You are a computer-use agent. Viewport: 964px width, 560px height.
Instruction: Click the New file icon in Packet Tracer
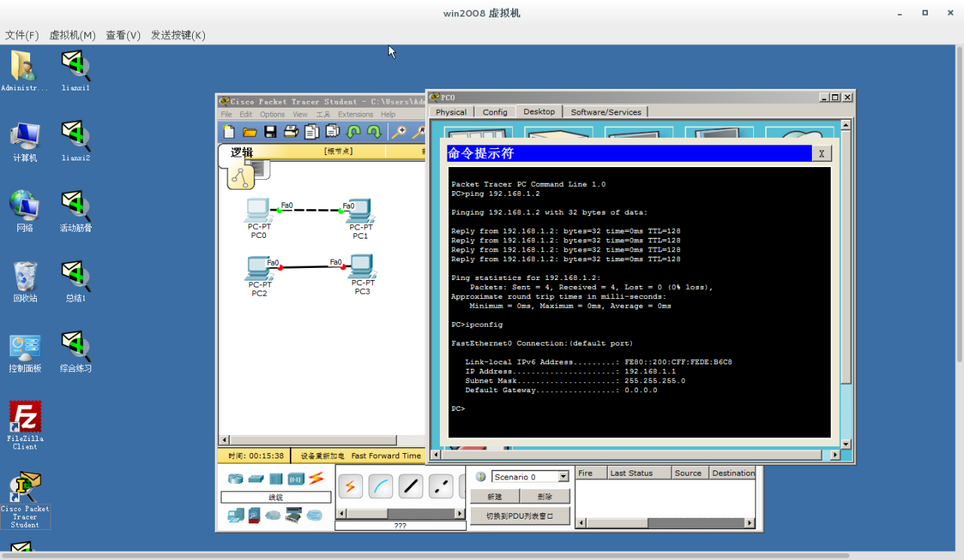point(229,132)
